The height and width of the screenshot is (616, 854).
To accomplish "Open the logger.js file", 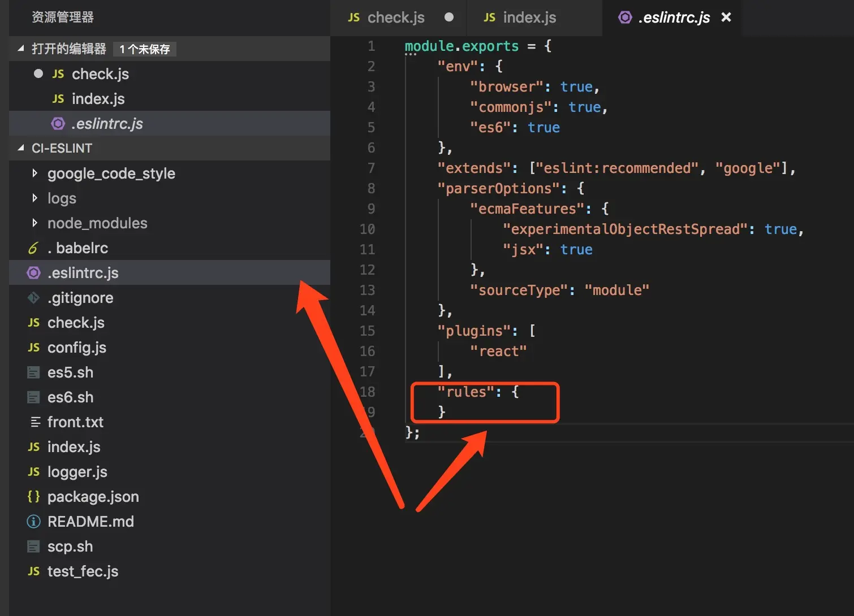I will [x=170, y=472].
